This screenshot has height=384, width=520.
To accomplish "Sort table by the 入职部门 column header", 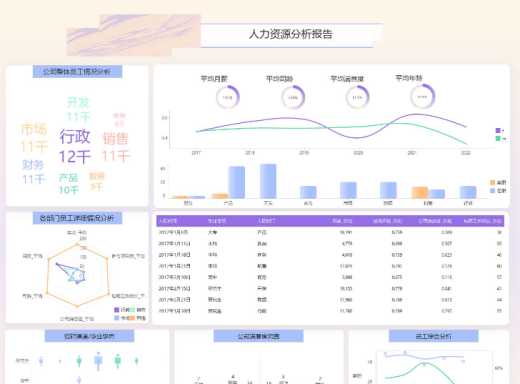I will [266, 221].
